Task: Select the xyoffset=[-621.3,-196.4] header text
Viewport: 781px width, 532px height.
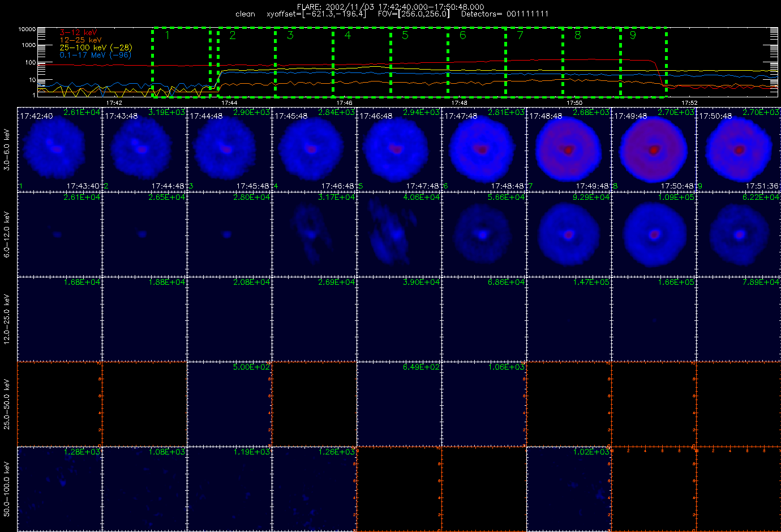Action: (316, 14)
